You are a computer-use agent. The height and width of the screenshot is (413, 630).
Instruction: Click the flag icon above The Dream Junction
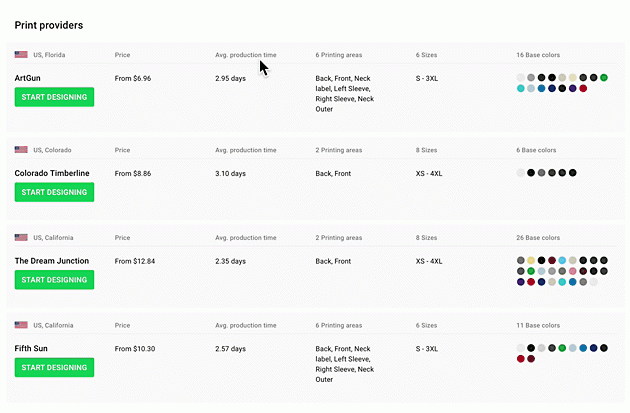[x=21, y=238]
